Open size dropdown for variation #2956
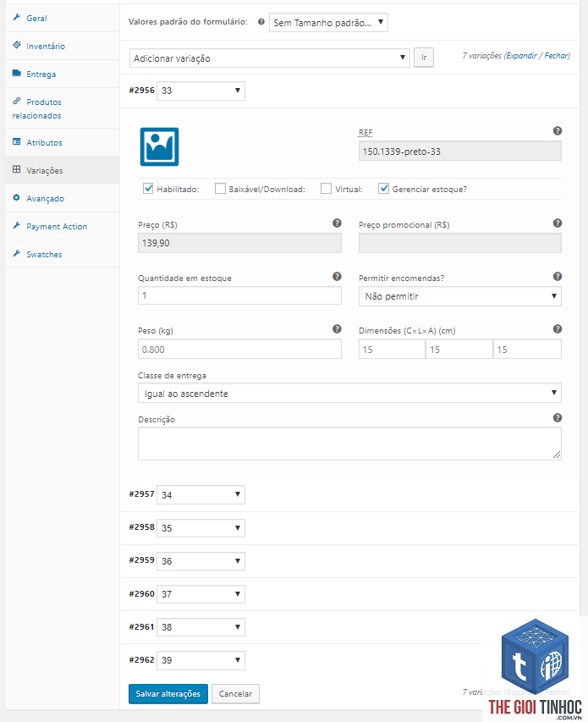Image resolution: width=588 pixels, height=722 pixels. click(x=201, y=91)
